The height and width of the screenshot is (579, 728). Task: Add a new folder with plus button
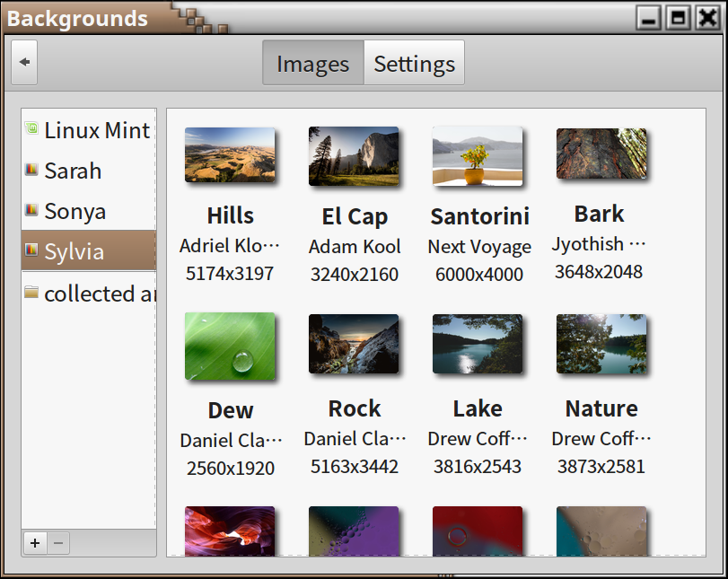[35, 543]
